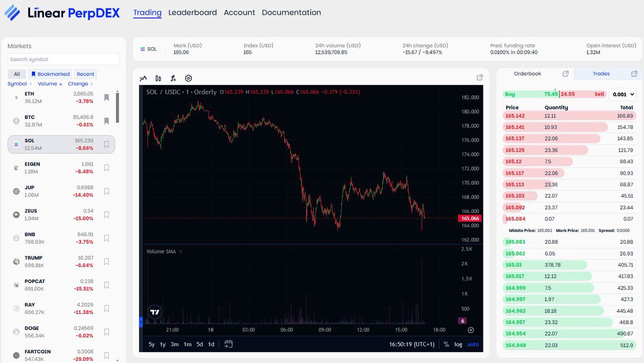Click ask price 165.142 in orderbook

pos(515,115)
